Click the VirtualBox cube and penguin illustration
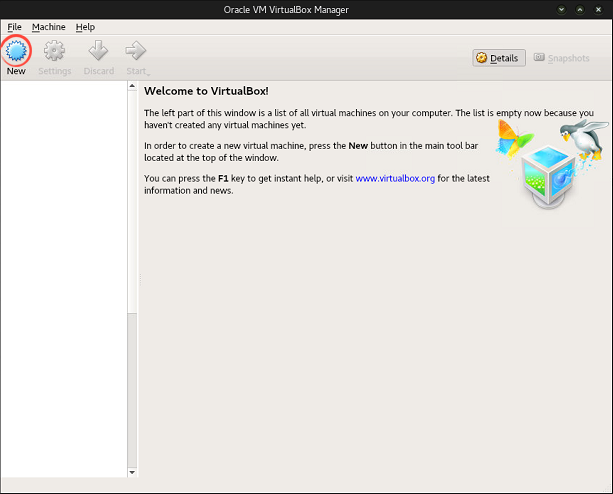 click(x=551, y=164)
